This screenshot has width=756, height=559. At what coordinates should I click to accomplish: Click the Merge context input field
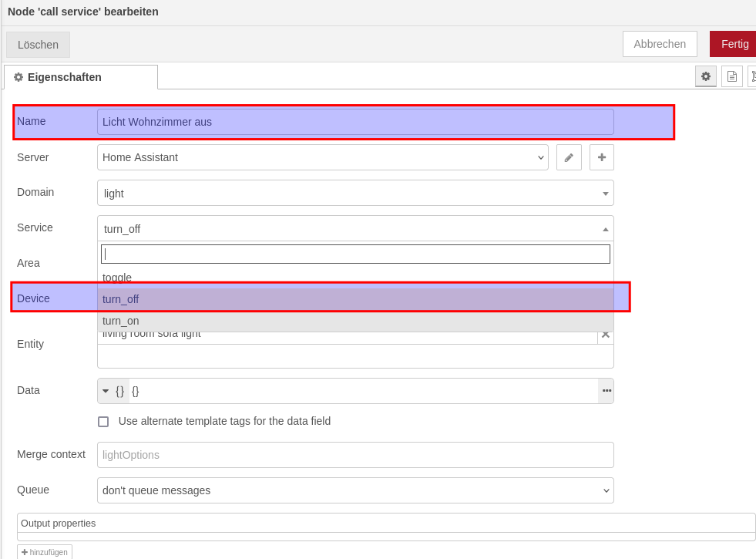coord(355,455)
